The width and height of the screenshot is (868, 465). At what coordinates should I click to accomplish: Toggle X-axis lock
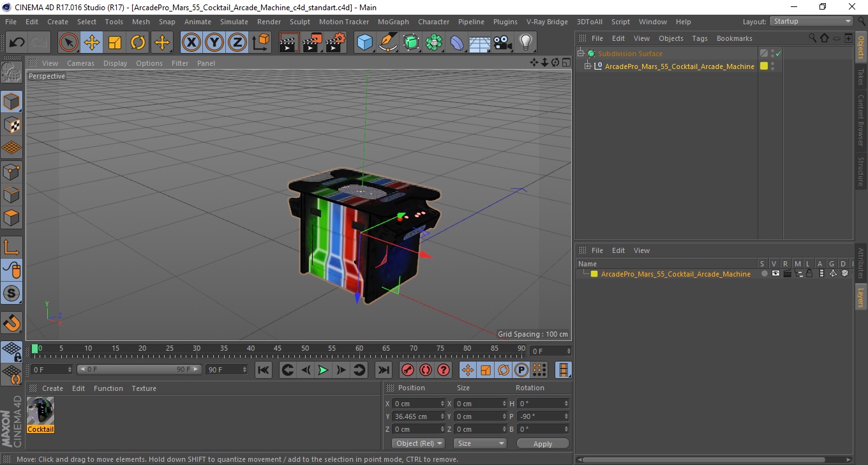(x=191, y=43)
